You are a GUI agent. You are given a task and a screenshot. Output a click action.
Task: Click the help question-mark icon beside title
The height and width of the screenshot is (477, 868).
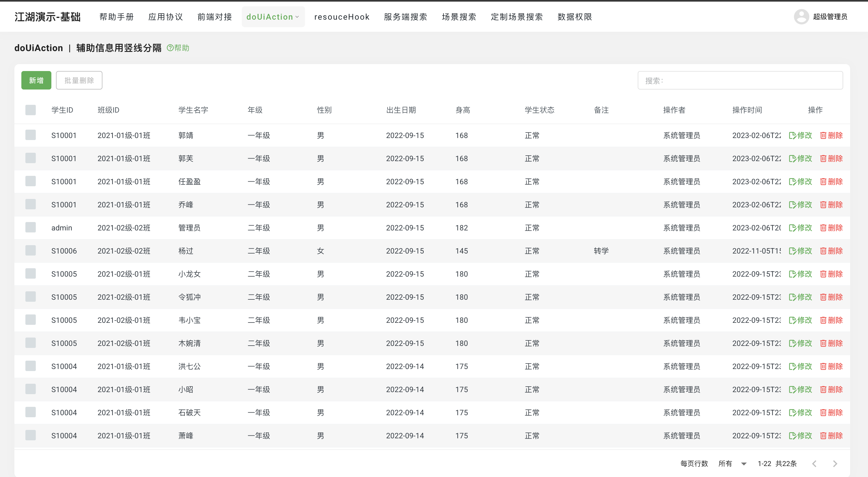point(170,48)
